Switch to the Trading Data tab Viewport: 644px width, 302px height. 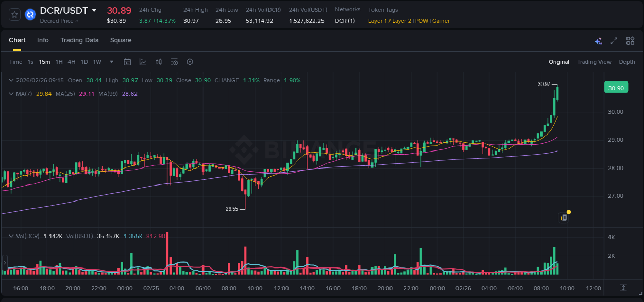(x=79, y=40)
